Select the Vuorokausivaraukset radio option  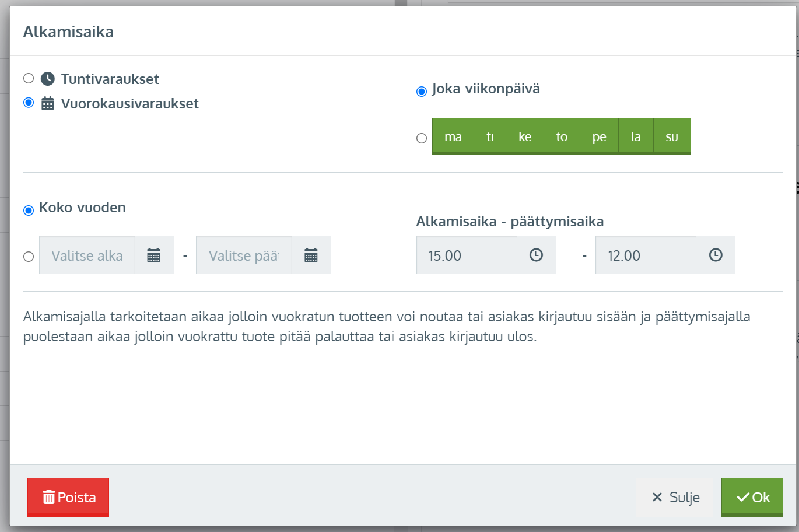(x=29, y=103)
